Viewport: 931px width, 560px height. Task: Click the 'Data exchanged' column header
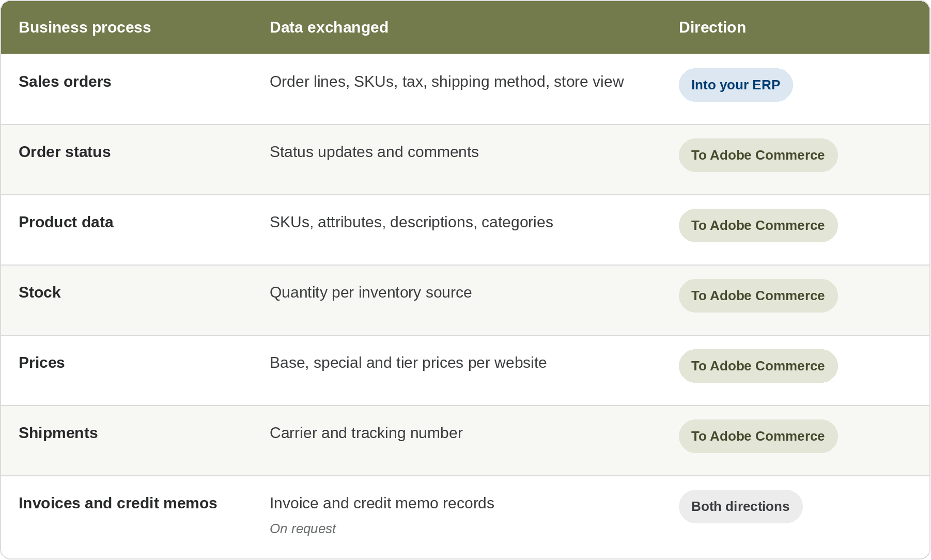tap(329, 27)
